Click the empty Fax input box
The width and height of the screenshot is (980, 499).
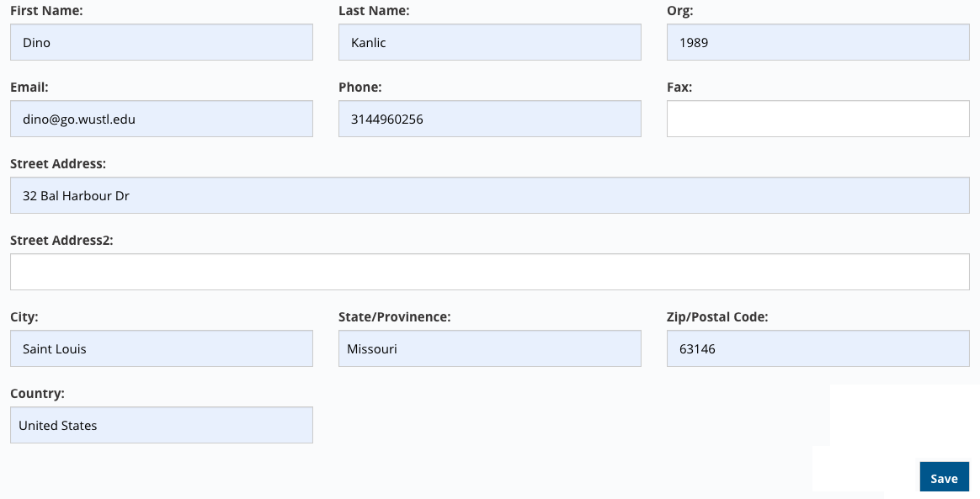pyautogui.click(x=818, y=119)
